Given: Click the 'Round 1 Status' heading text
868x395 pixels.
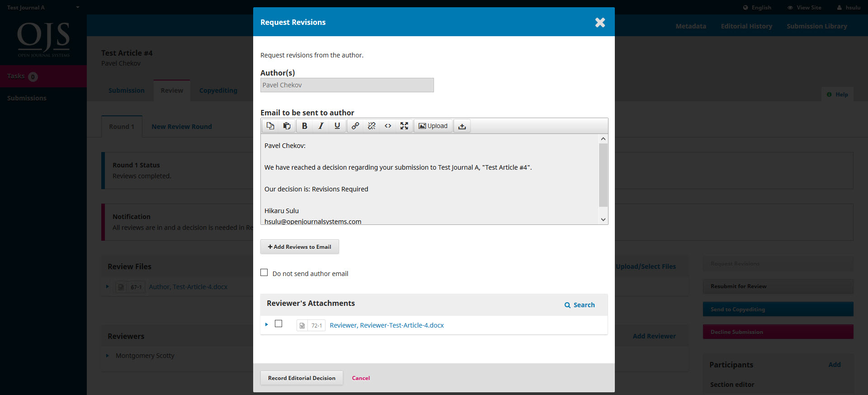Looking at the screenshot, I should click(136, 165).
